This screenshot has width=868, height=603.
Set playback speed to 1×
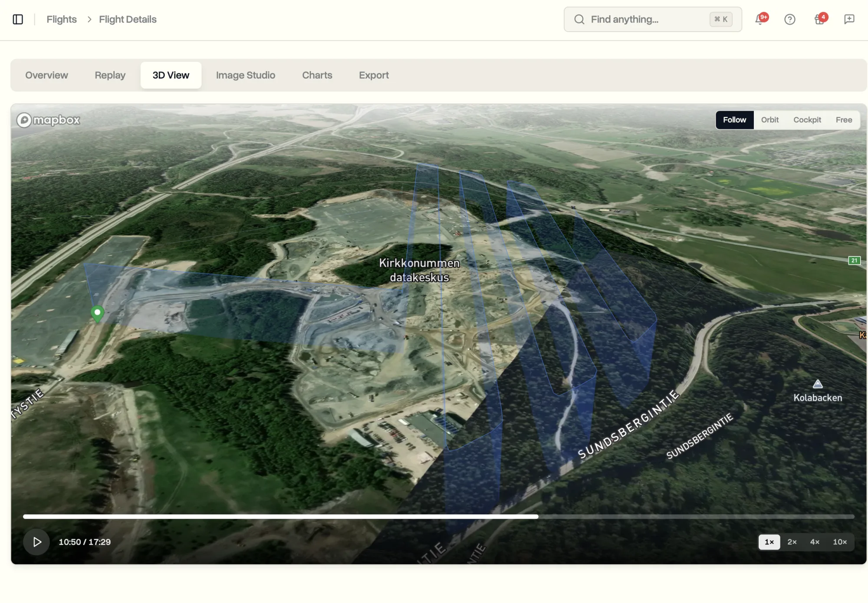pos(769,542)
